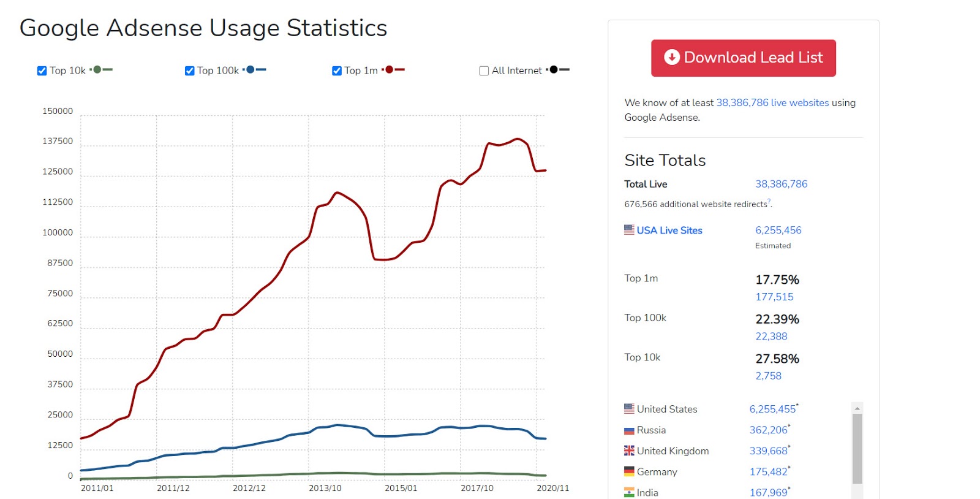Viewport: 980px width, 499px height.
Task: Click the Germany country name
Action: pos(657,472)
